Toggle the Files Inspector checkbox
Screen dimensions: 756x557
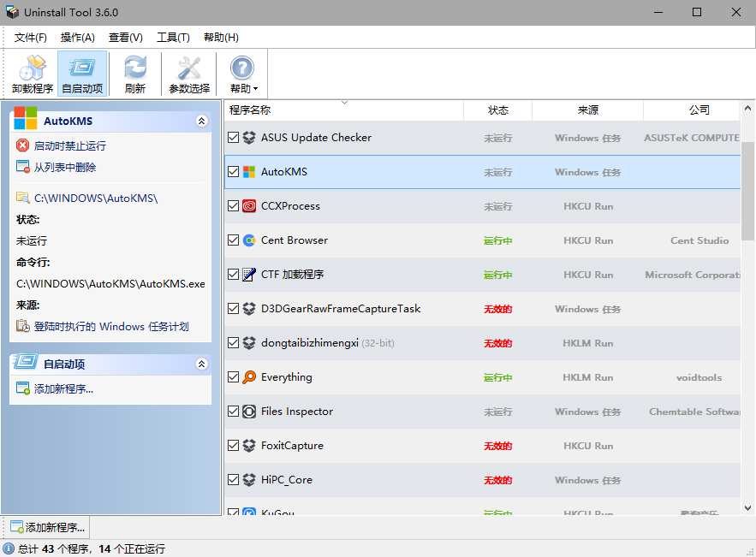234,412
